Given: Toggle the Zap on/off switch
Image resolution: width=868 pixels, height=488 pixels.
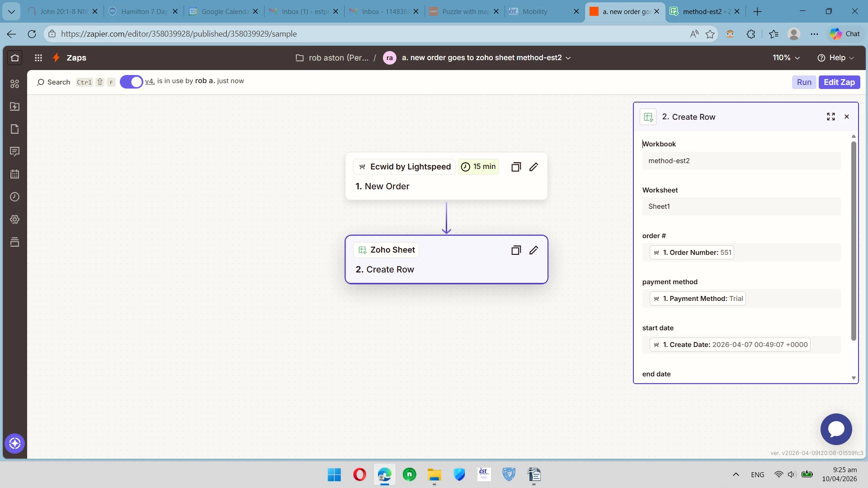Looking at the screenshot, I should coord(132,82).
